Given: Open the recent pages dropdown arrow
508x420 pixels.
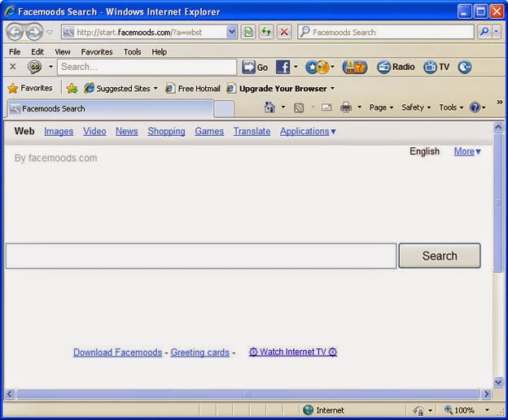Looking at the screenshot, I should coord(50,32).
